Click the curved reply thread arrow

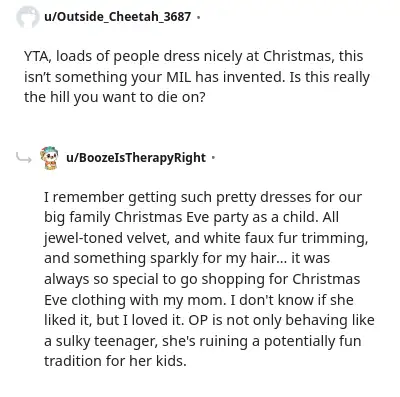tap(24, 158)
